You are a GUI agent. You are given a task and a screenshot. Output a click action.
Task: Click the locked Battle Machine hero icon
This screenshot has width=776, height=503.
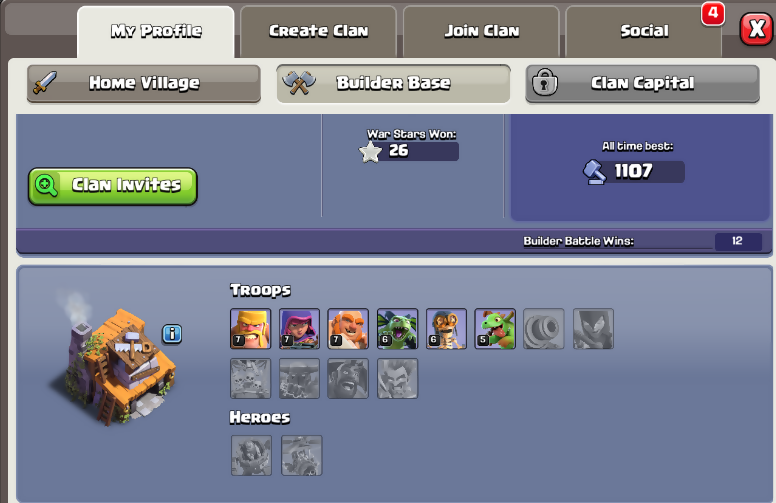pos(251,455)
